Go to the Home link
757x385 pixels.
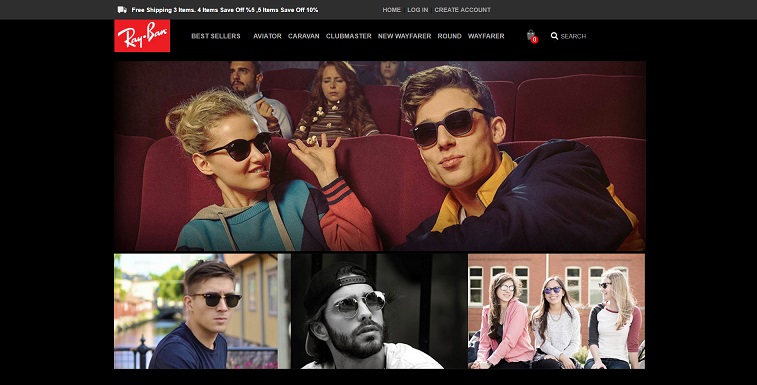coord(392,10)
